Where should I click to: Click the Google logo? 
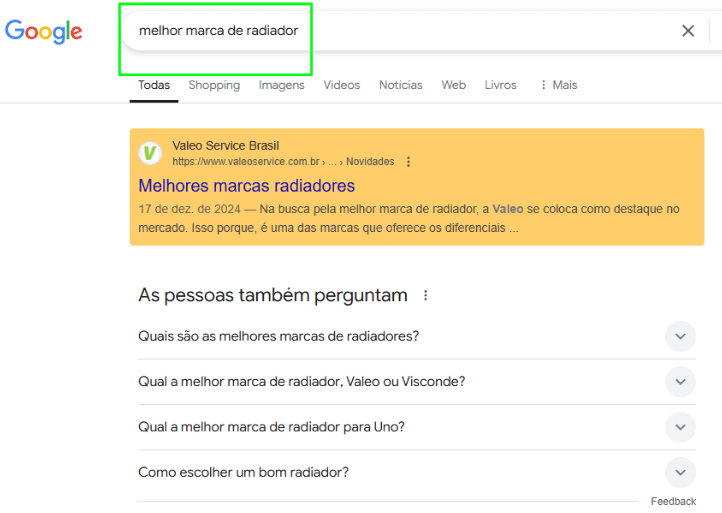point(44,31)
